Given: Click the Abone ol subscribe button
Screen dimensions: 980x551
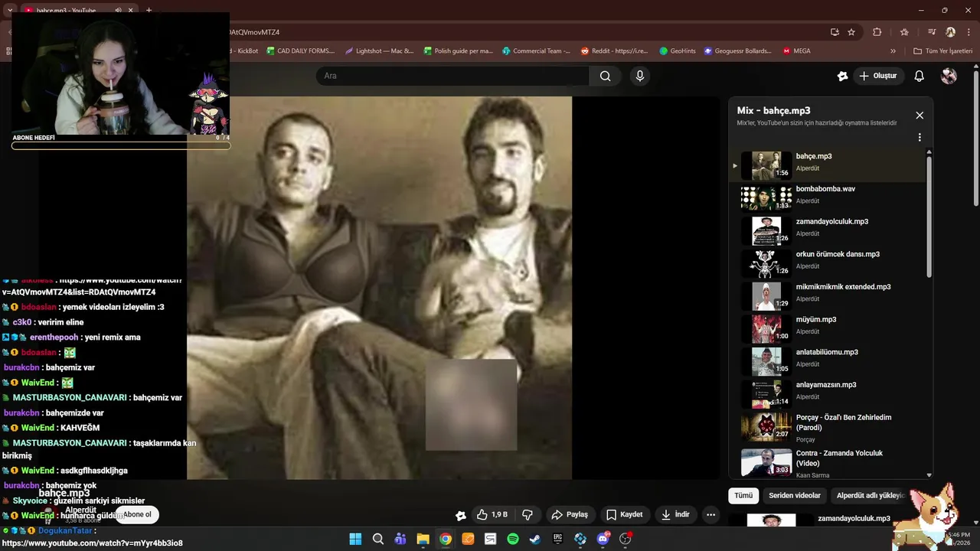Looking at the screenshot, I should pos(138,514).
